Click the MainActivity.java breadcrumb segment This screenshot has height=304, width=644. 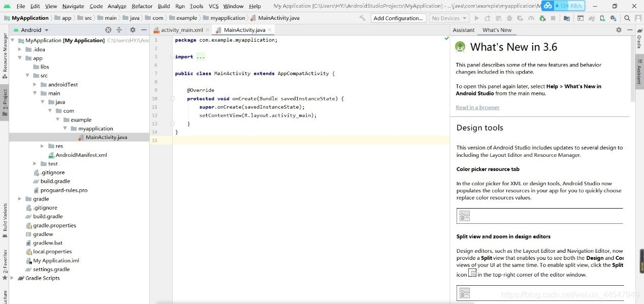(279, 18)
